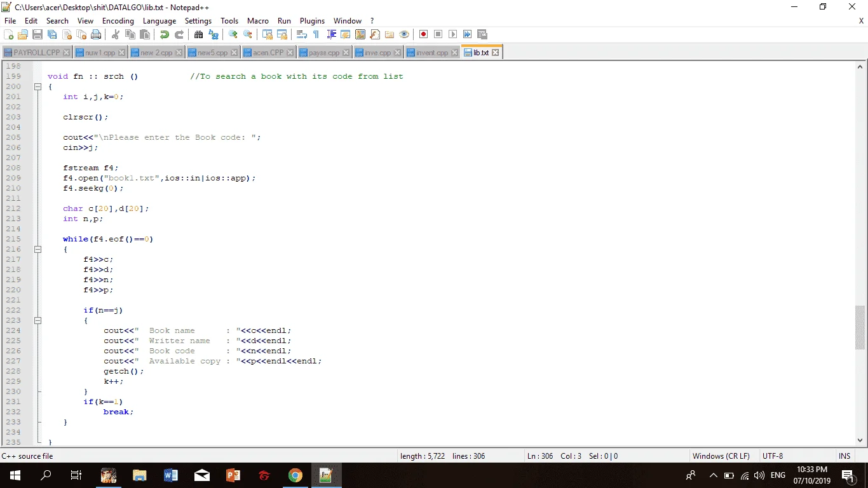Switch to the invent.cpp tab
This screenshot has width=868, height=488.
432,53
